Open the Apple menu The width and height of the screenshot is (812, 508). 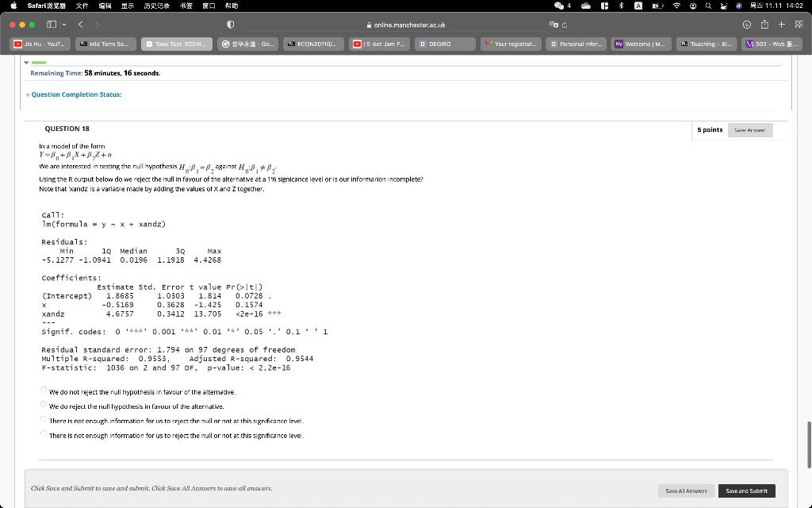[14, 6]
